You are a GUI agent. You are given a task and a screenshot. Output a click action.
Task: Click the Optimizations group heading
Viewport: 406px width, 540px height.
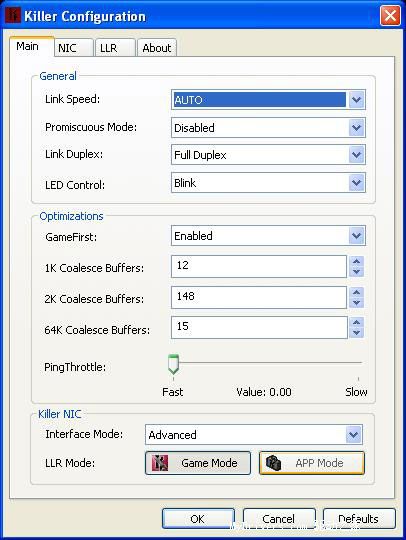tap(71, 216)
